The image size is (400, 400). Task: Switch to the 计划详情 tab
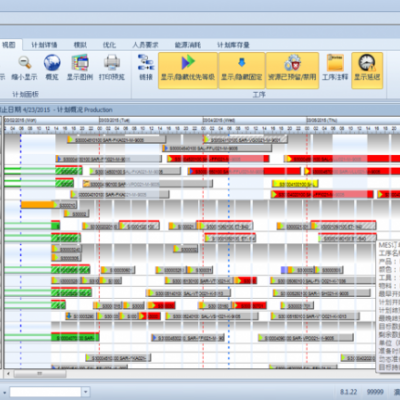point(44,45)
